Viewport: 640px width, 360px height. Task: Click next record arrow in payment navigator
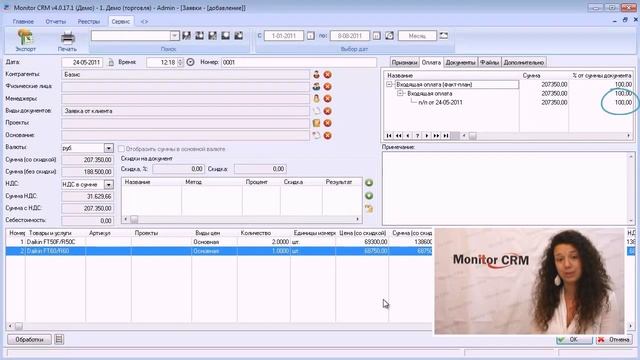point(427,136)
